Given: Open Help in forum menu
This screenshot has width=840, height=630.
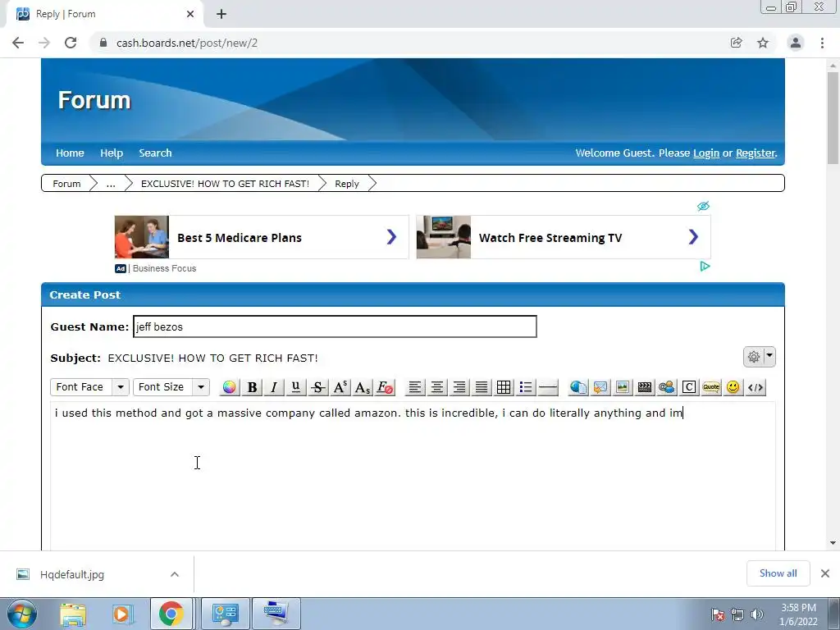Looking at the screenshot, I should point(112,153).
